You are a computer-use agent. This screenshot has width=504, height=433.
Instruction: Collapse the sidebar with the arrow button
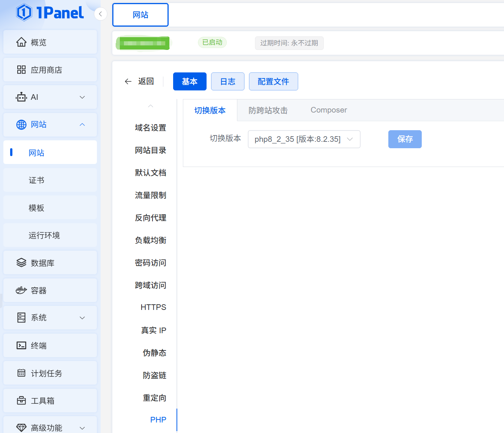(x=100, y=14)
